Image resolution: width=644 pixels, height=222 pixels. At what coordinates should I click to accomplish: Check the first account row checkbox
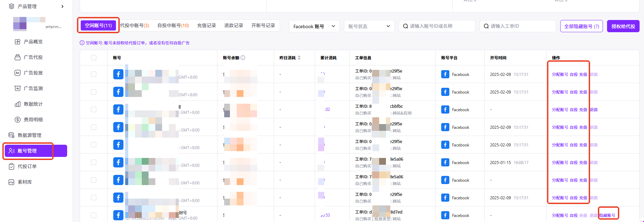click(x=94, y=74)
